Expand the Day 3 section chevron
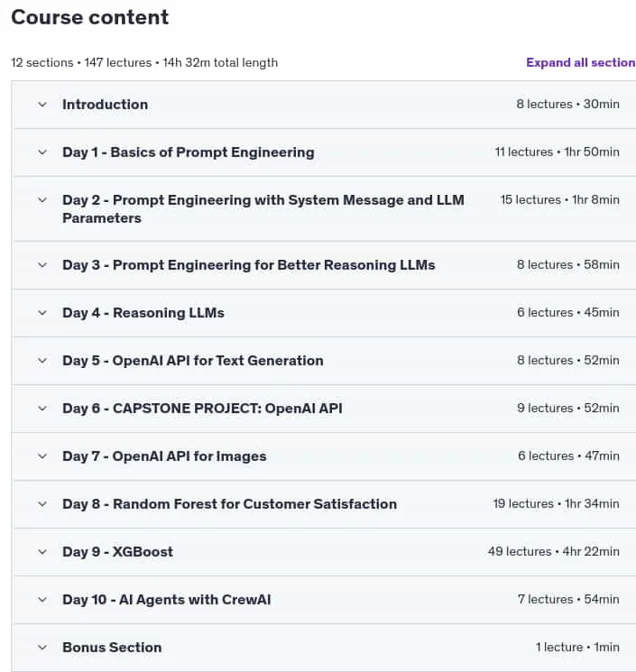This screenshot has height=672, width=636. [x=42, y=265]
